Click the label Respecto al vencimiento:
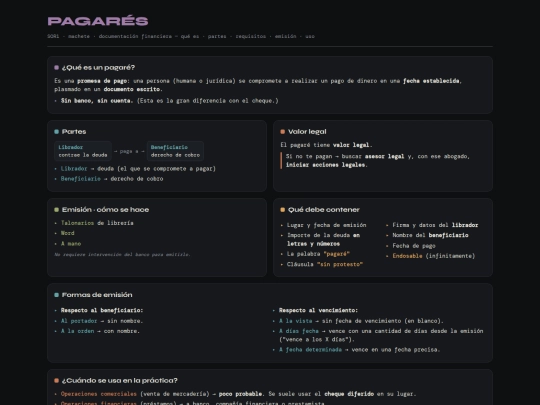Screen dimensions: 540x405 [319, 310]
